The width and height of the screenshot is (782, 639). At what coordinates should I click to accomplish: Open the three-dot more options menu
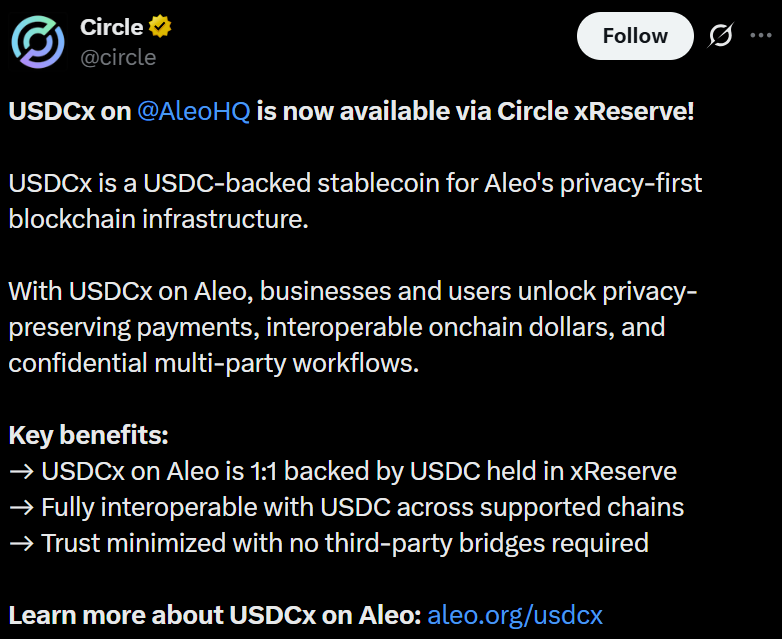tap(761, 36)
